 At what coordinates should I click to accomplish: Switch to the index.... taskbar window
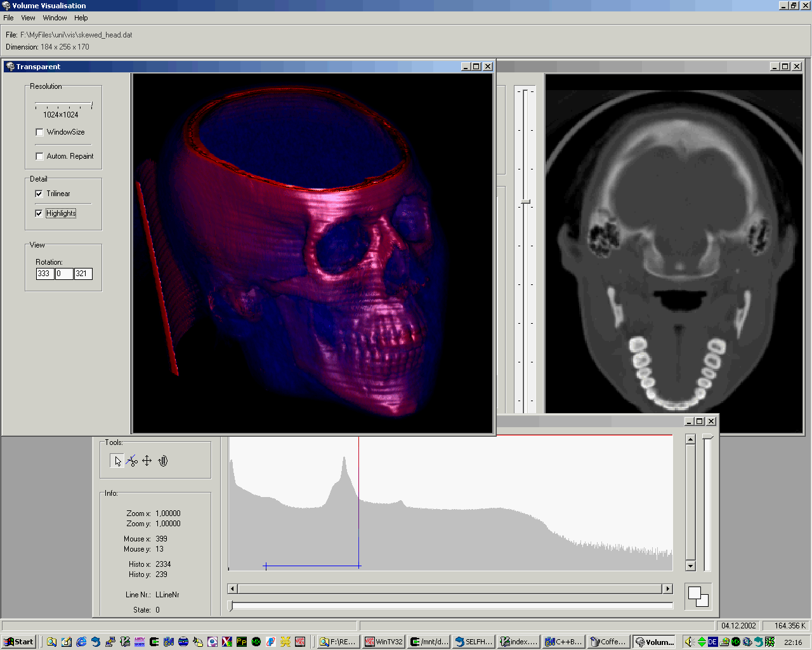pos(519,642)
